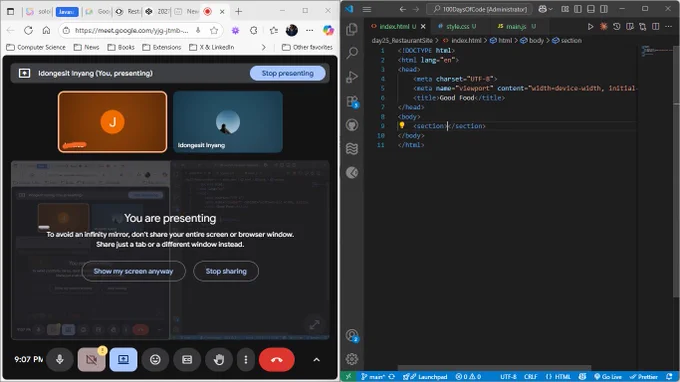Switch to main.js editor tab
The width and height of the screenshot is (680, 382).
[x=516, y=27]
